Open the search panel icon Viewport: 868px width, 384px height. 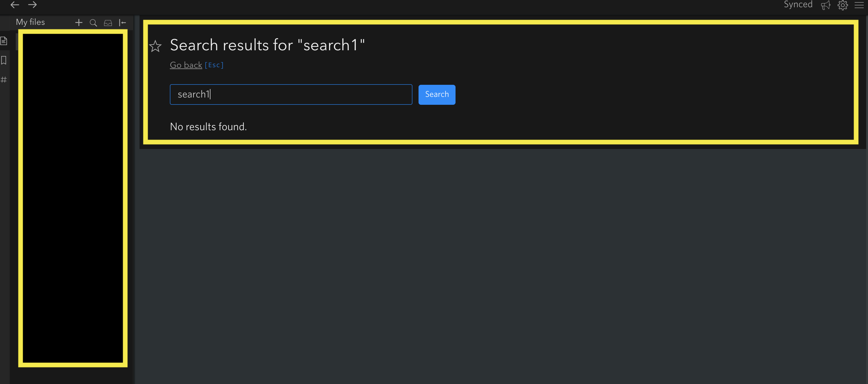click(93, 22)
